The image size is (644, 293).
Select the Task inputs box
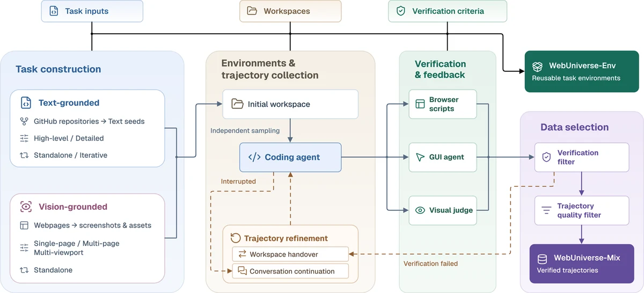point(92,11)
